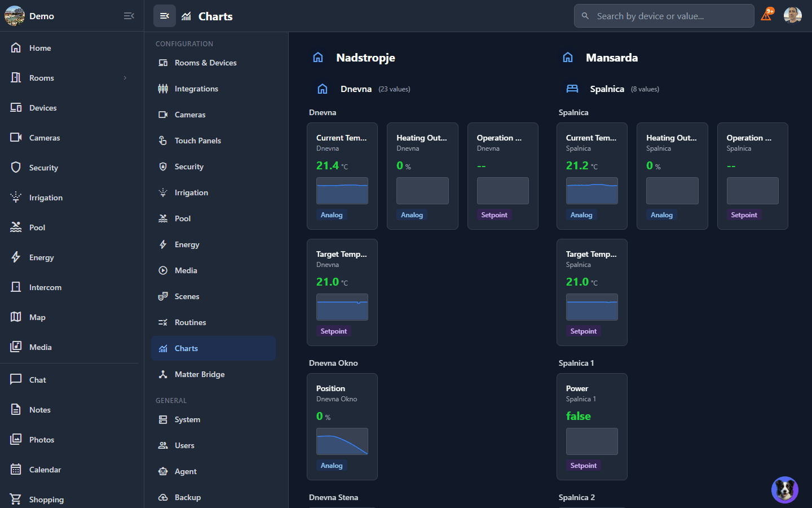Click the Touch Panels configuration icon

coord(163,140)
